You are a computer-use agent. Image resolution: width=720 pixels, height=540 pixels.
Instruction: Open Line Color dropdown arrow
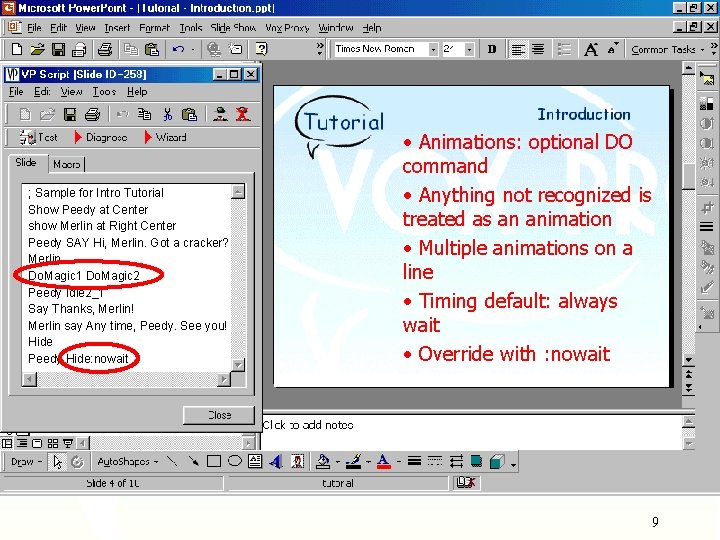tap(368, 462)
